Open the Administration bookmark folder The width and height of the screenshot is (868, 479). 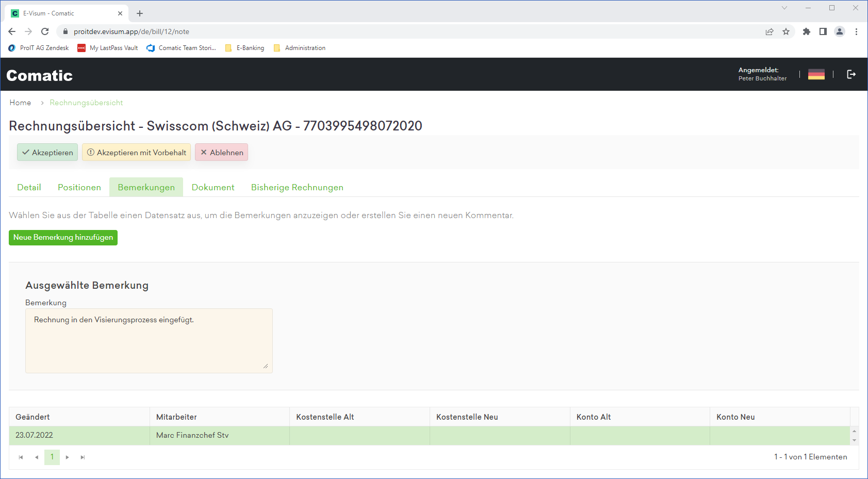click(x=300, y=48)
